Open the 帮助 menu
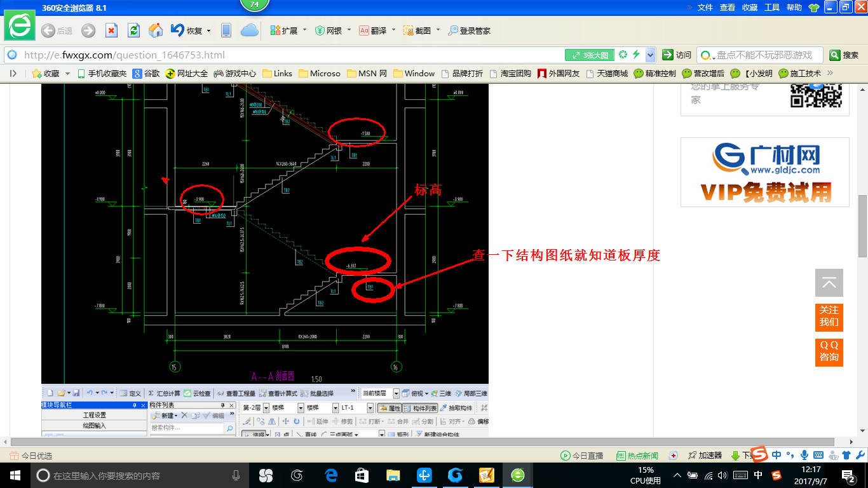The width and height of the screenshot is (868, 488). [794, 8]
